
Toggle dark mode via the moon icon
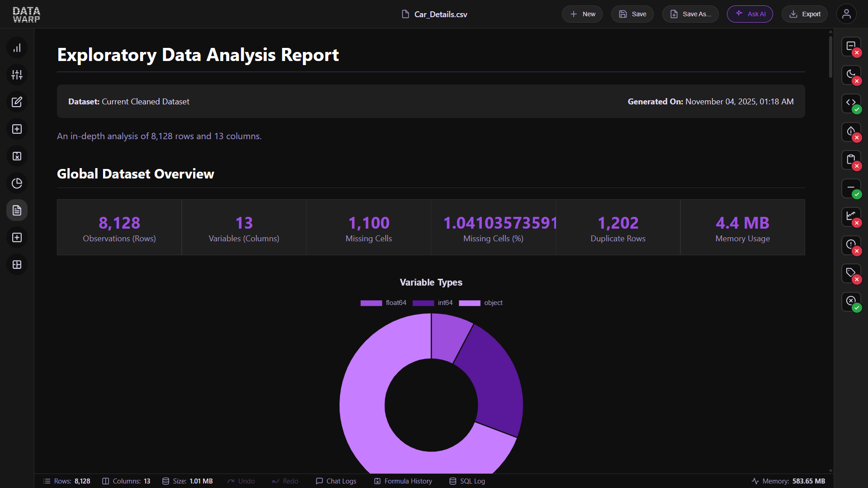point(851,75)
